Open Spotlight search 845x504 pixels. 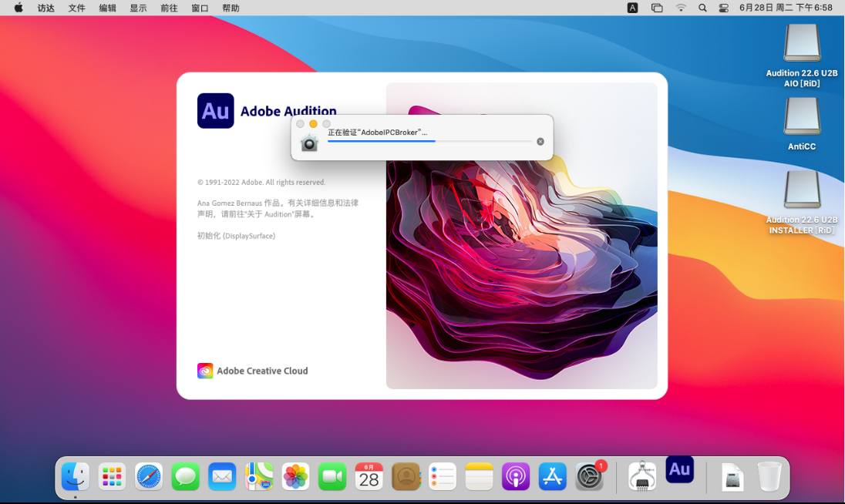(x=702, y=8)
